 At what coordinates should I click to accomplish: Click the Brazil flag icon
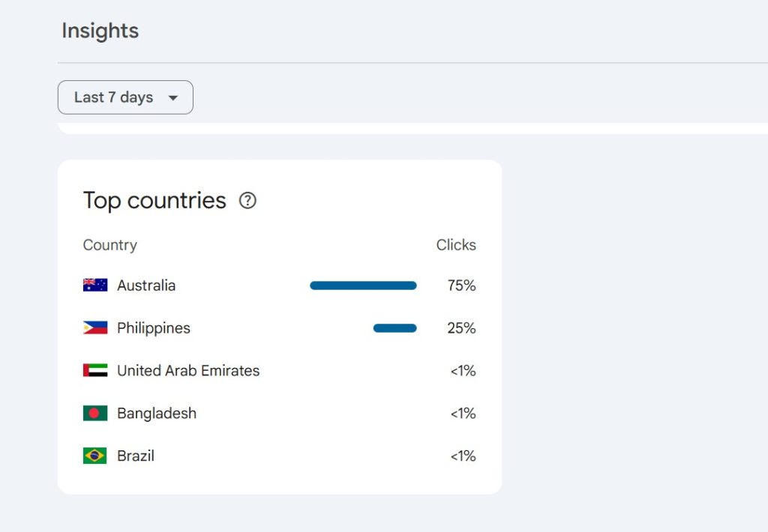point(95,456)
